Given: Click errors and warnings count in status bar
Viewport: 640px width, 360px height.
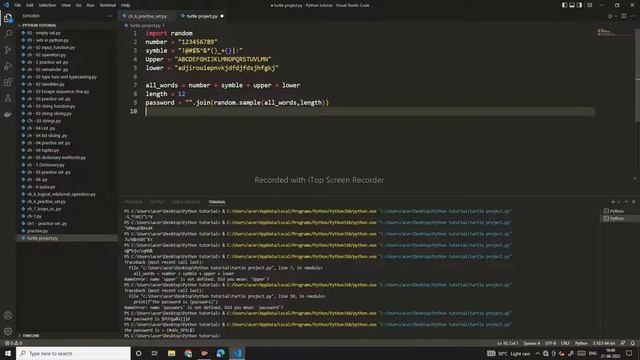Looking at the screenshot, I should pyautogui.click(x=13, y=343).
